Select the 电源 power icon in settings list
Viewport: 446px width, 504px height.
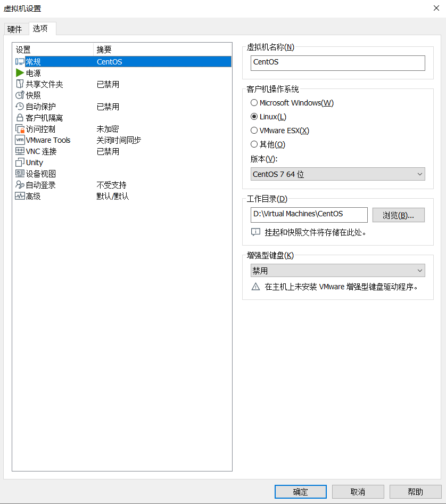pos(20,73)
